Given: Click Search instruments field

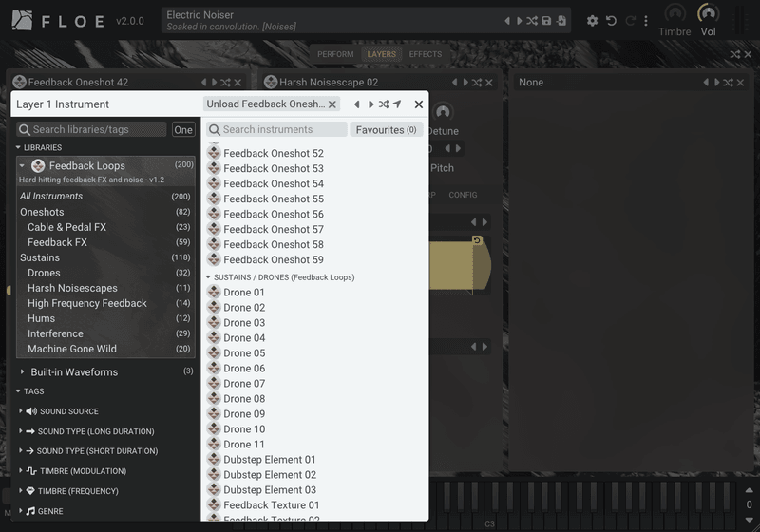Looking at the screenshot, I should pyautogui.click(x=277, y=129).
